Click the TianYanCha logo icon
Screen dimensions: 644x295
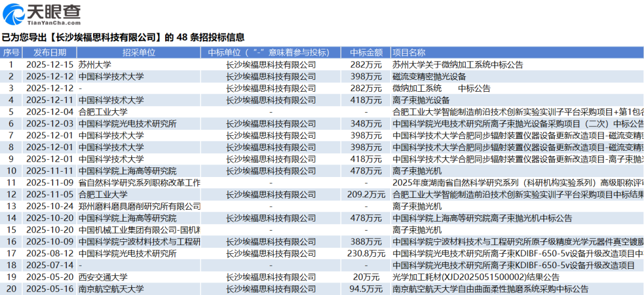click(15, 11)
